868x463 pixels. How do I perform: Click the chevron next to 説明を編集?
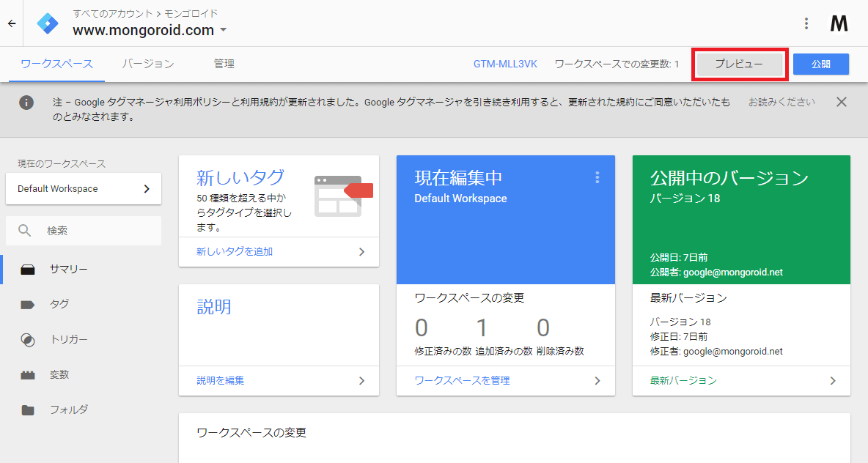pyautogui.click(x=361, y=380)
